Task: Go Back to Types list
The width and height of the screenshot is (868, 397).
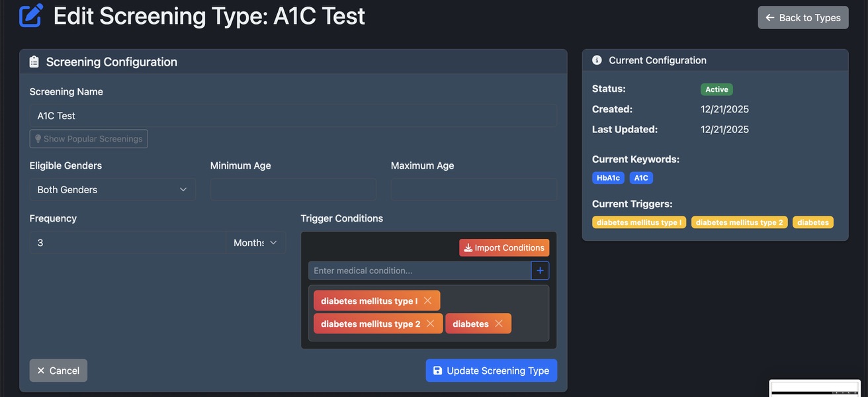Action: coord(803,18)
